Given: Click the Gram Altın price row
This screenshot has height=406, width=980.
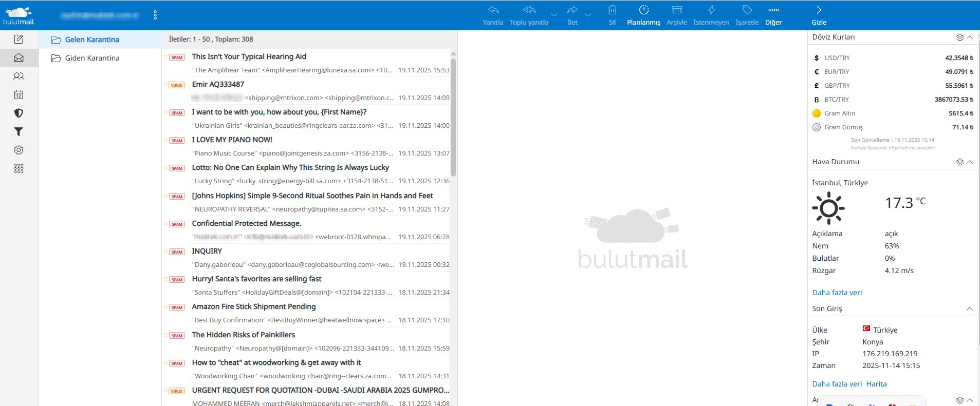Looking at the screenshot, I should tap(892, 113).
